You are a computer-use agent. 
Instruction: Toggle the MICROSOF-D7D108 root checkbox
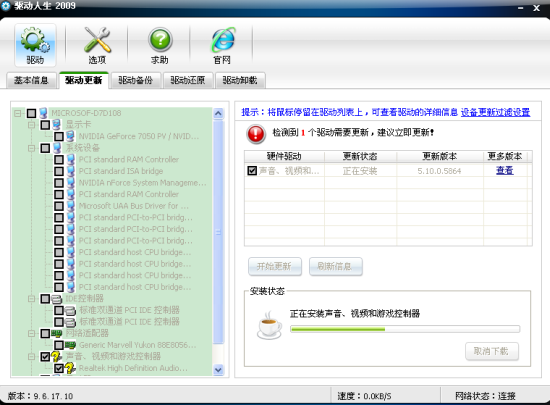[x=32, y=113]
